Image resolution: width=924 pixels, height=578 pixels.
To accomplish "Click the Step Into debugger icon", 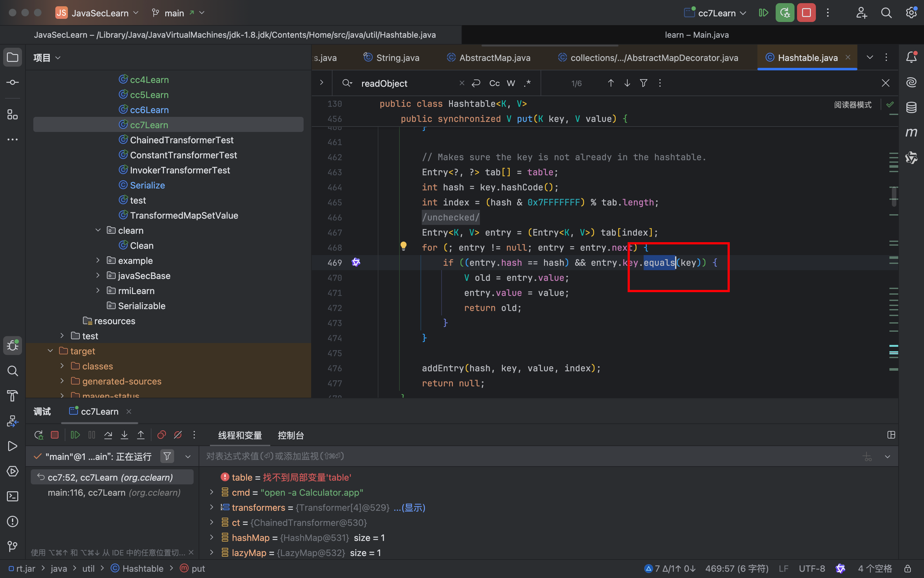I will [124, 435].
